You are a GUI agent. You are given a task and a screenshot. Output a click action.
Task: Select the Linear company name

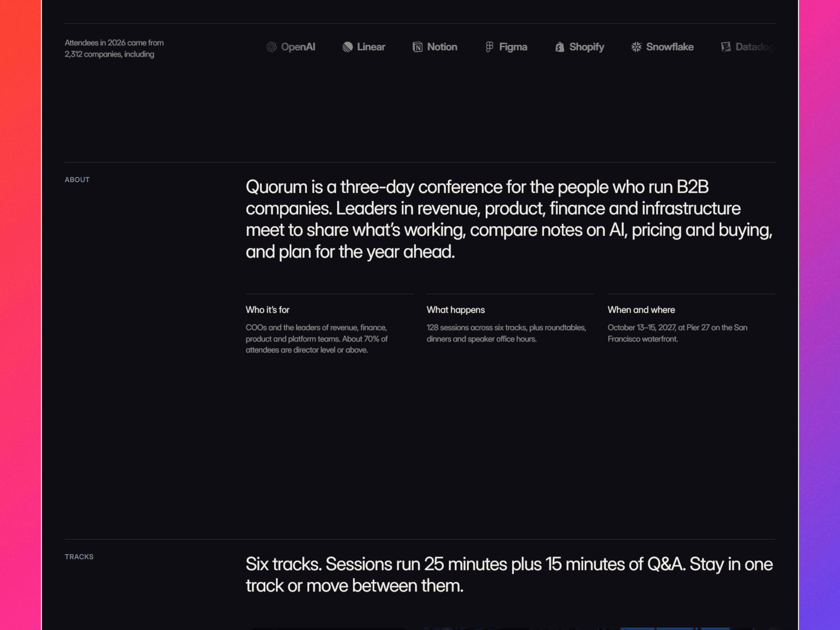[x=371, y=47]
